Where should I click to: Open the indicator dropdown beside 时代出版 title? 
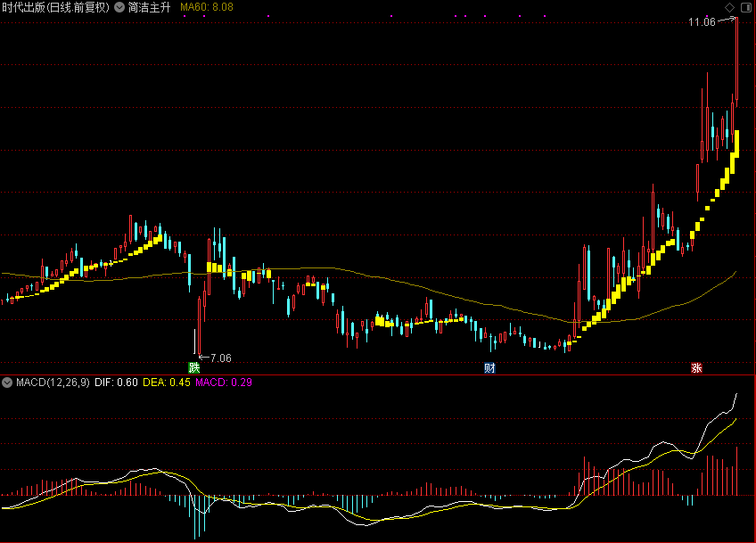(119, 7)
